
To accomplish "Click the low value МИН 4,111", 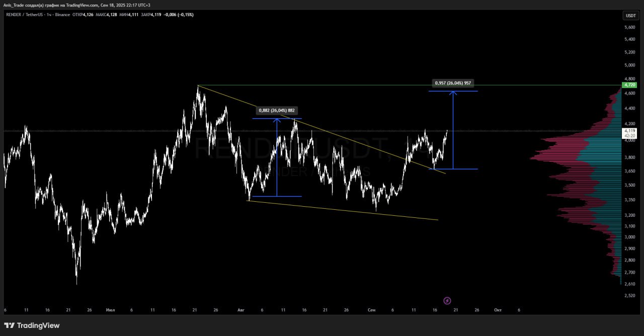I will coord(128,15).
